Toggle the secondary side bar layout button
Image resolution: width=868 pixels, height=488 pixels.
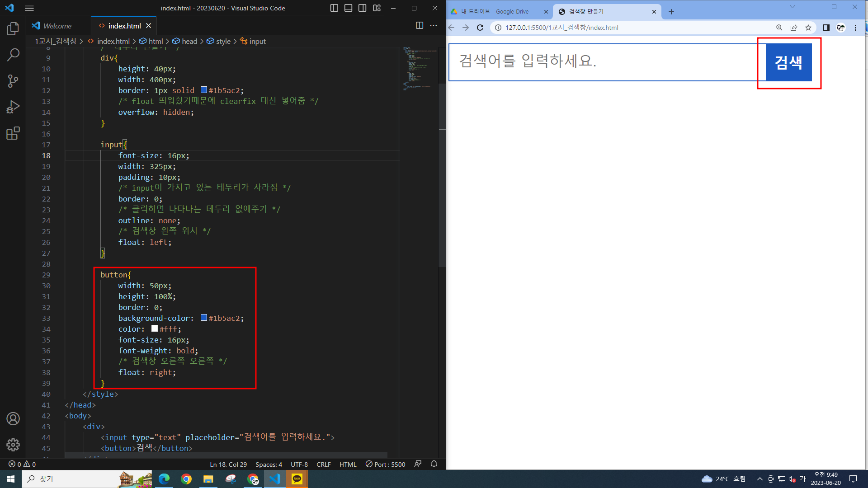(x=362, y=8)
